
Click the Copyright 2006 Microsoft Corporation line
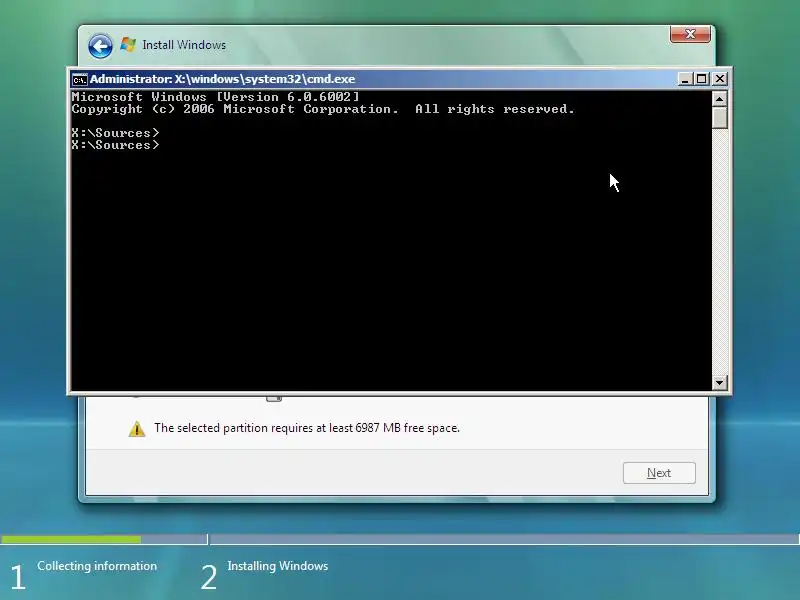(x=323, y=109)
